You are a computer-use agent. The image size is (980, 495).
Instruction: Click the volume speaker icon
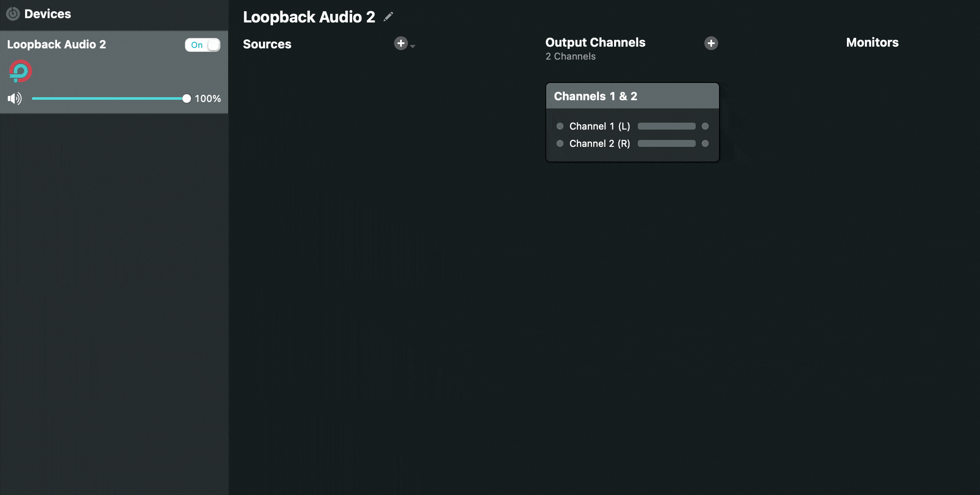(x=13, y=98)
